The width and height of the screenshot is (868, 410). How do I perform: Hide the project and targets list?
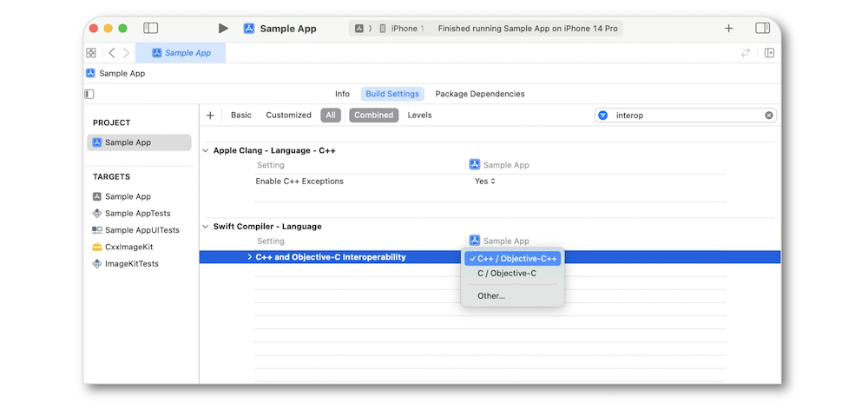pyautogui.click(x=89, y=94)
